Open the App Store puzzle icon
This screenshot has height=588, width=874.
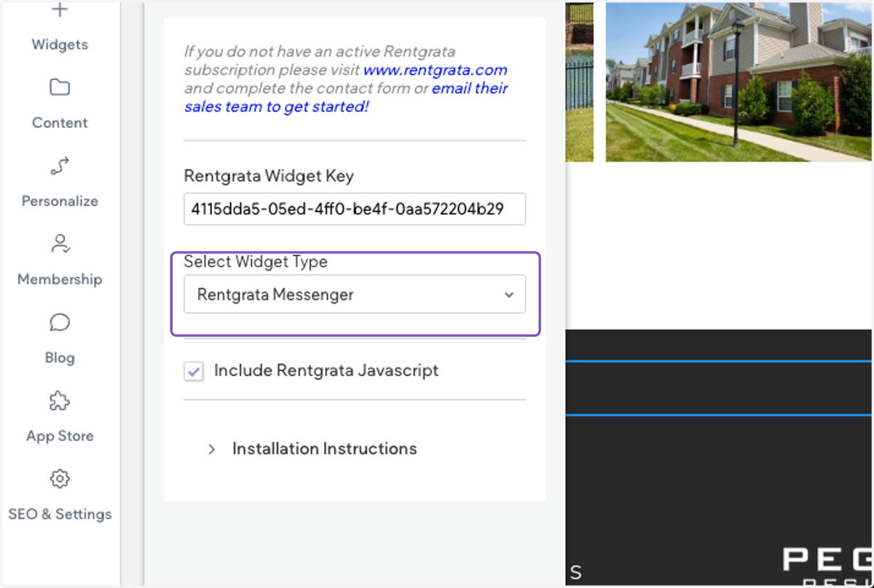60,401
